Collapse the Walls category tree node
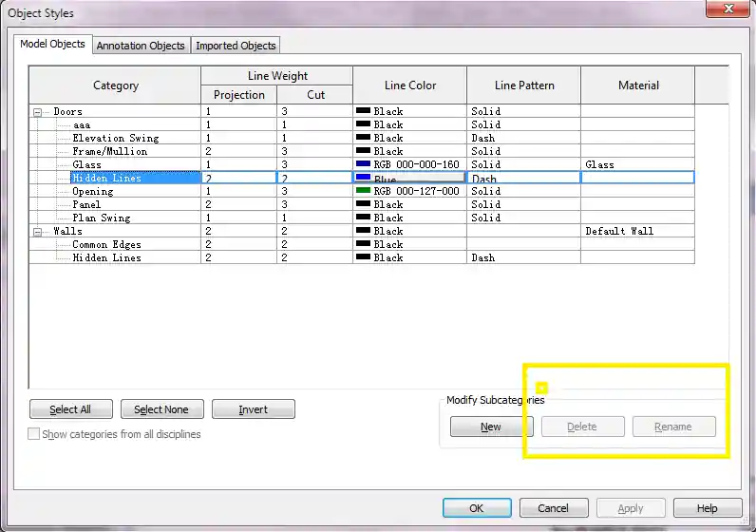Viewport: 756px width, 532px height. 38,232
